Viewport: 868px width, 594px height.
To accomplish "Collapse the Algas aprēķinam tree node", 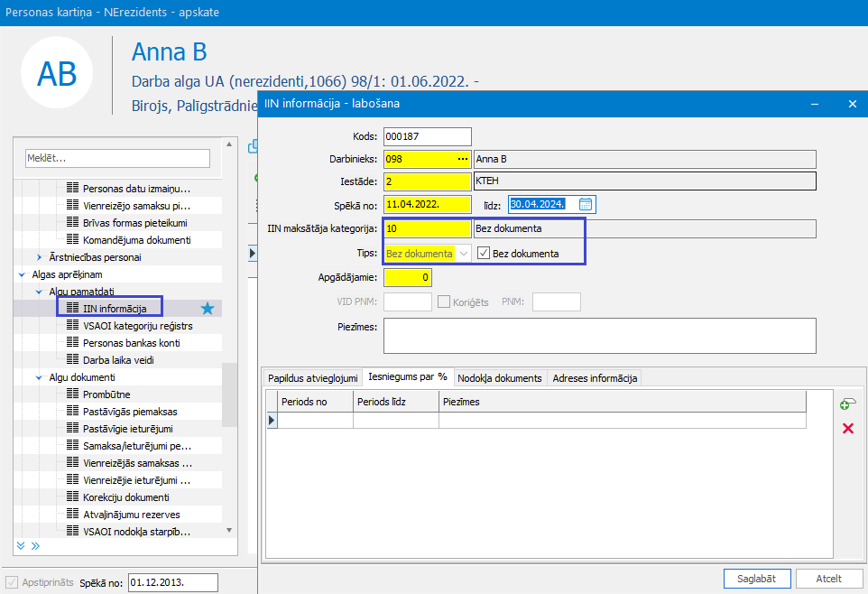I will [x=23, y=274].
